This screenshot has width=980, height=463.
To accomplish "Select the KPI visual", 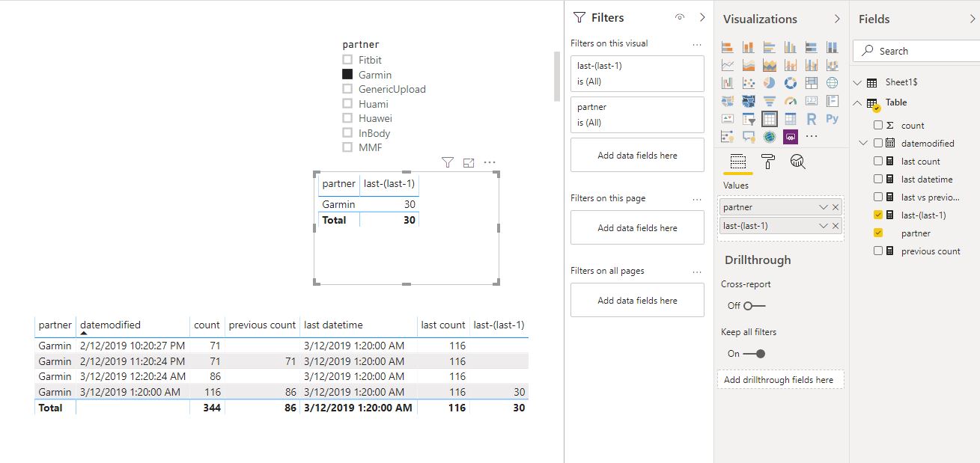I will coord(727,119).
